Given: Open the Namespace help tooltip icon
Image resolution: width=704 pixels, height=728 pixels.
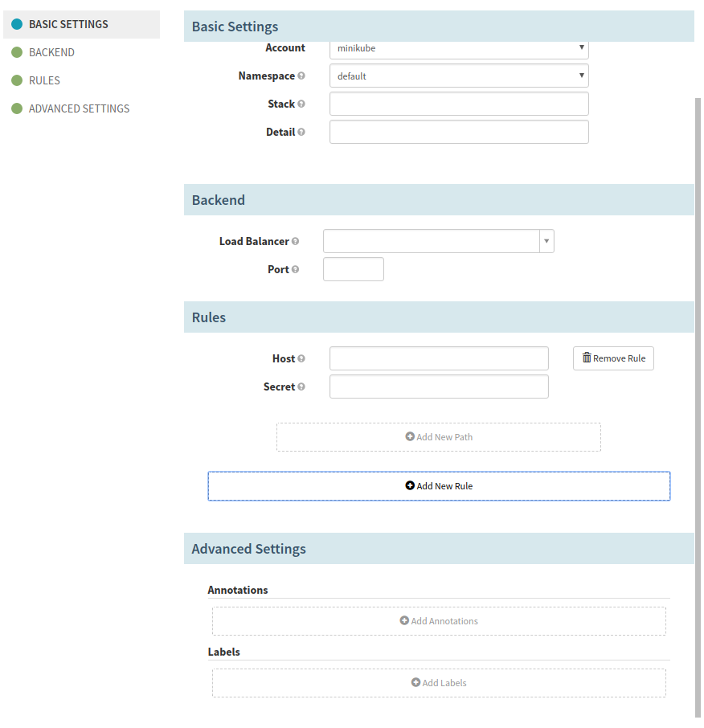Looking at the screenshot, I should (x=303, y=76).
